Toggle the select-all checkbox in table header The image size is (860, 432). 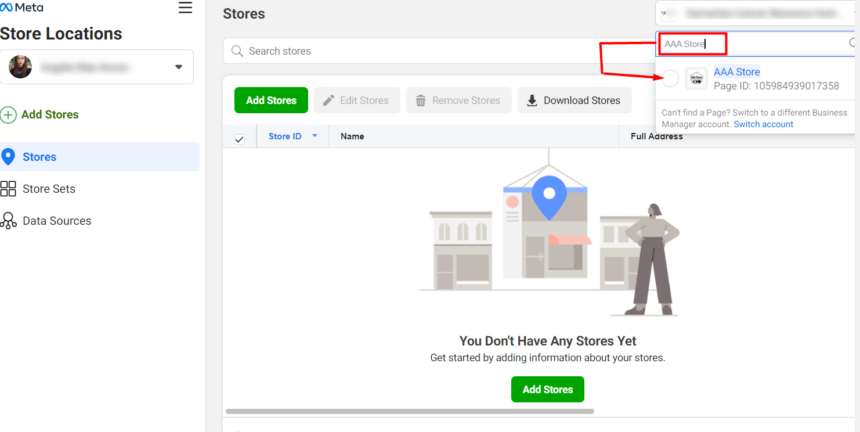(239, 139)
